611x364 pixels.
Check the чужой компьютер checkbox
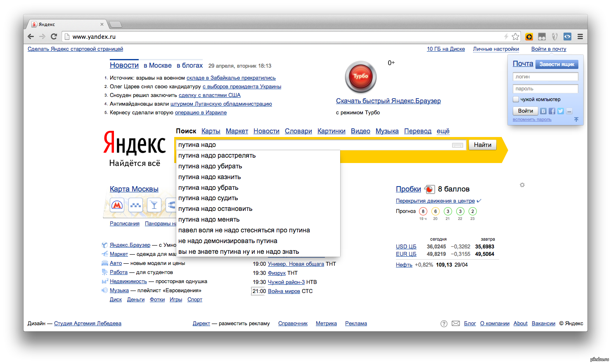click(516, 99)
